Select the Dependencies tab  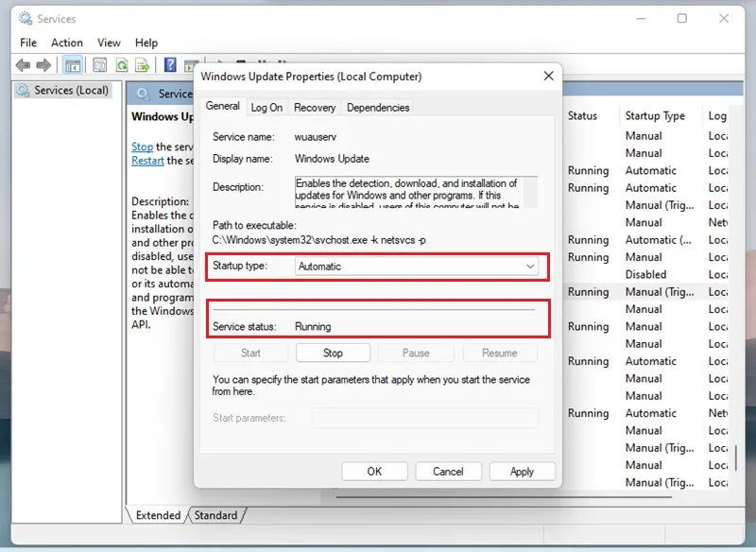click(378, 108)
